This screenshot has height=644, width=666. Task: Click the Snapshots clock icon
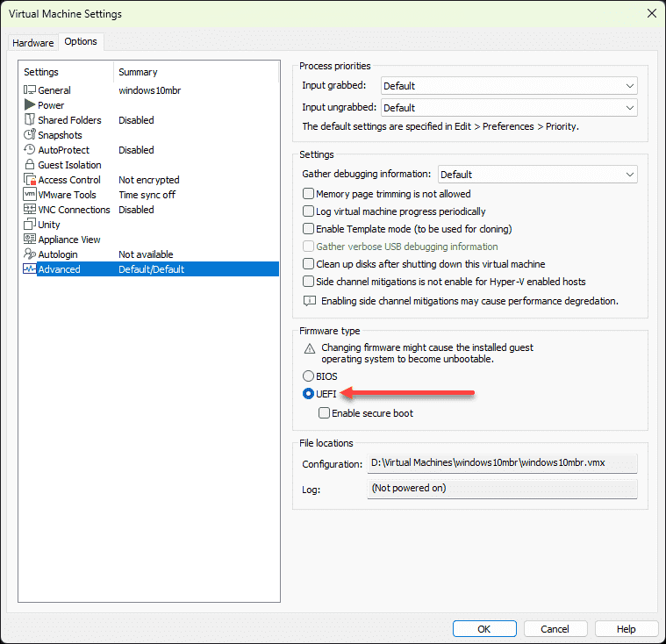[30, 134]
